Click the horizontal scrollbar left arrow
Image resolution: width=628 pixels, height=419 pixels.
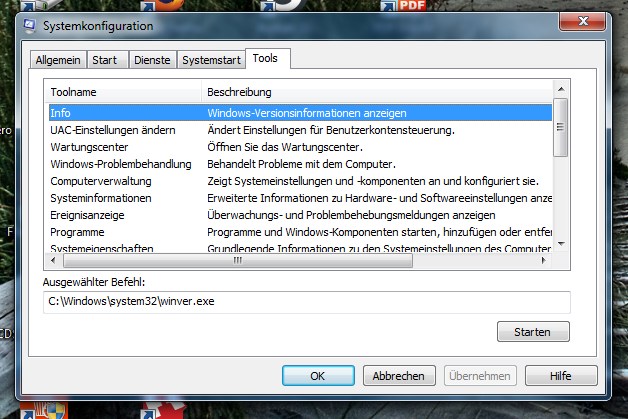point(53,260)
